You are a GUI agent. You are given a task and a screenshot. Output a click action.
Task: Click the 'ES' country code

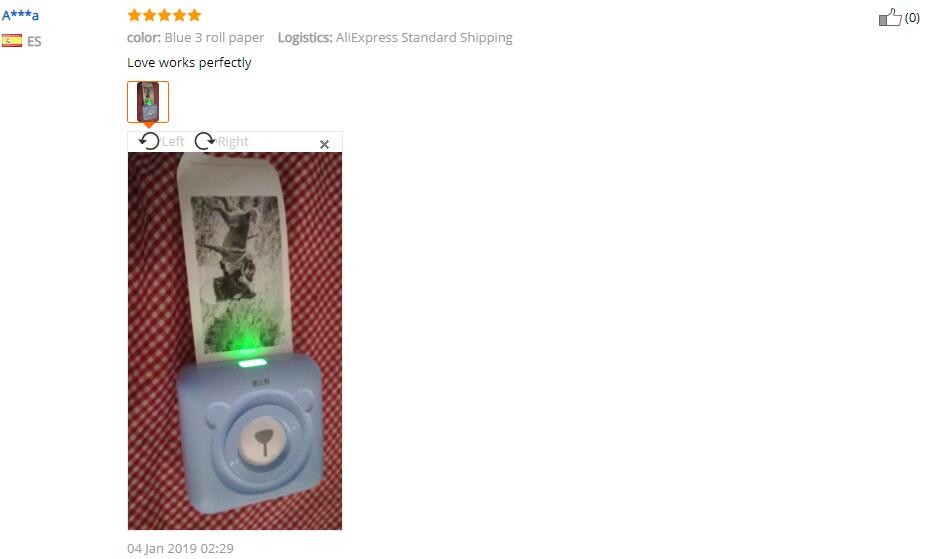pyautogui.click(x=34, y=41)
